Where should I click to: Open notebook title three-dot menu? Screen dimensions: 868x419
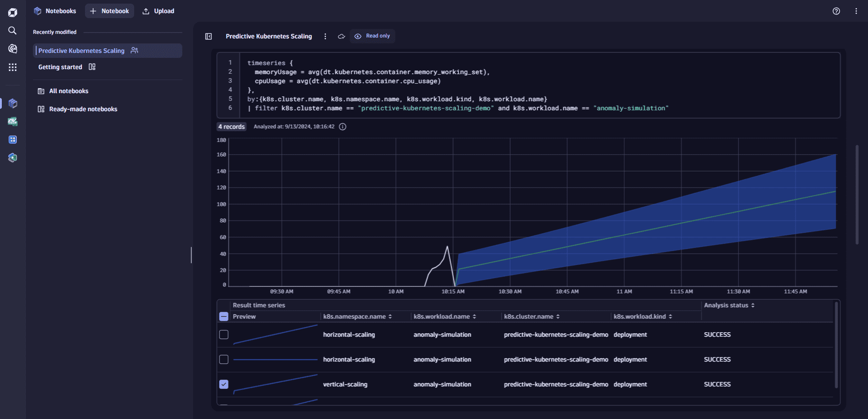click(325, 36)
